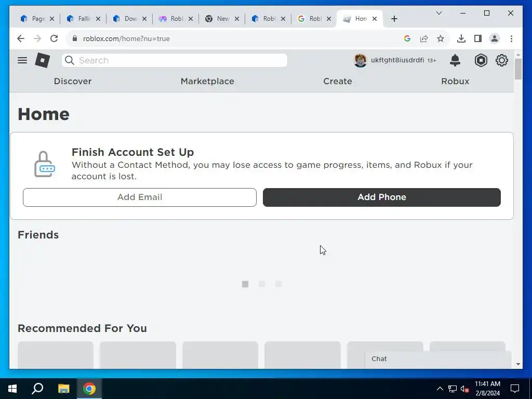Close the Fallin tab
The width and height of the screenshot is (532, 399).
pyautogui.click(x=98, y=19)
